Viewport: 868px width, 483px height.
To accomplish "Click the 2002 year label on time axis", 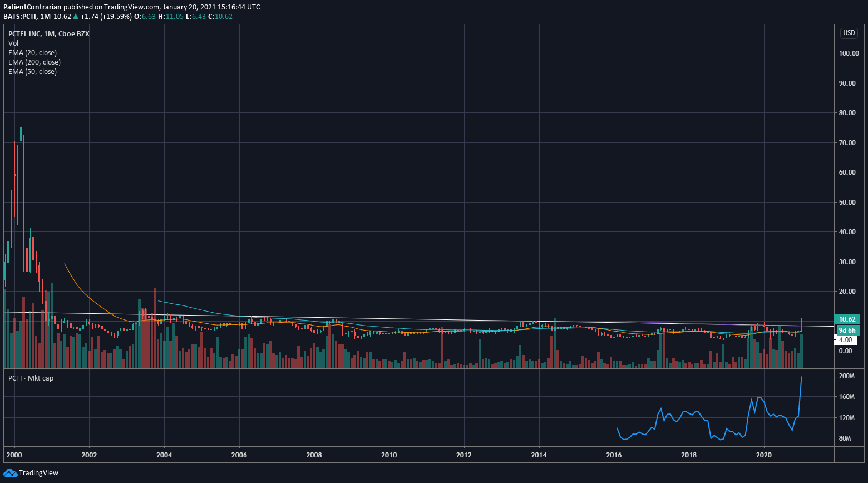I will pos(89,455).
